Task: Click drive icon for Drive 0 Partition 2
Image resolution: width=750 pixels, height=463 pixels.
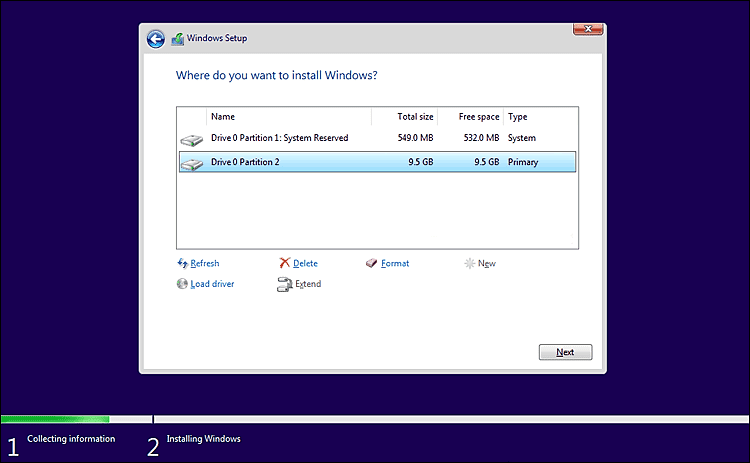Action: [192, 165]
